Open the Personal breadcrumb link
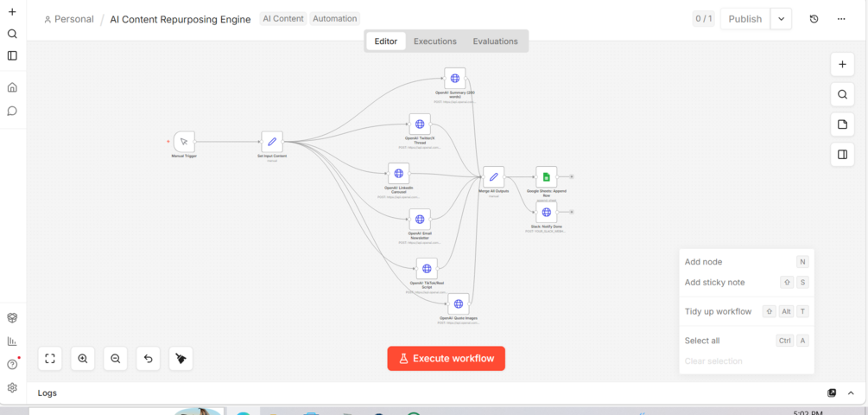Image resolution: width=868 pixels, height=415 pixels. pos(69,19)
